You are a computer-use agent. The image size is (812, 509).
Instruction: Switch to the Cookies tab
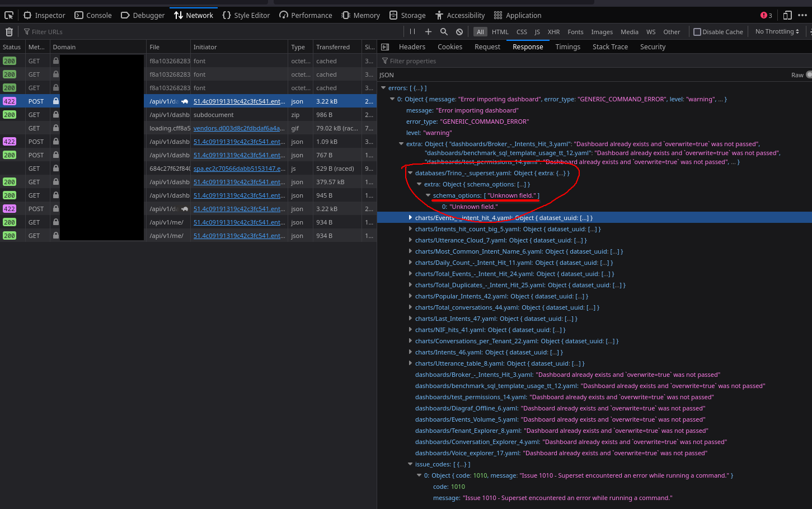tap(450, 47)
